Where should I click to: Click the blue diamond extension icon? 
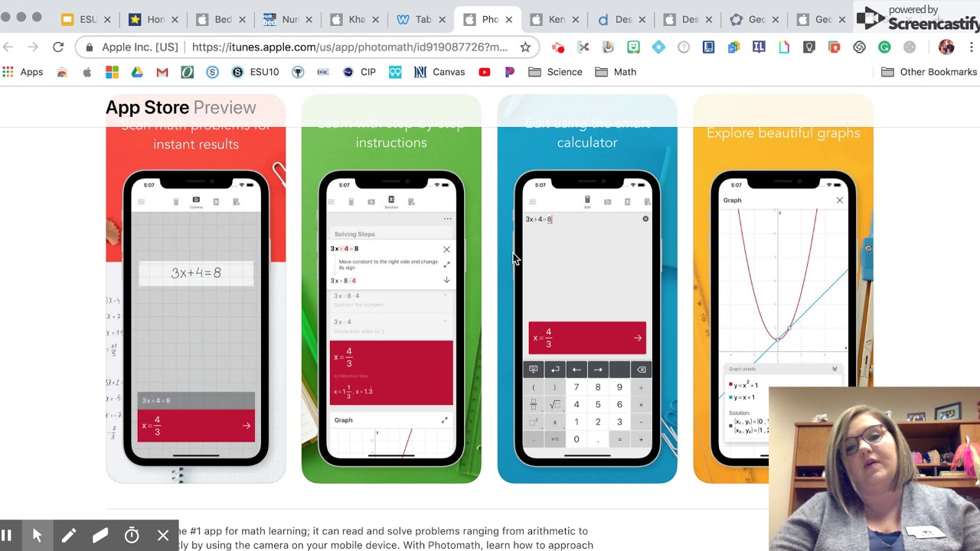(x=658, y=47)
